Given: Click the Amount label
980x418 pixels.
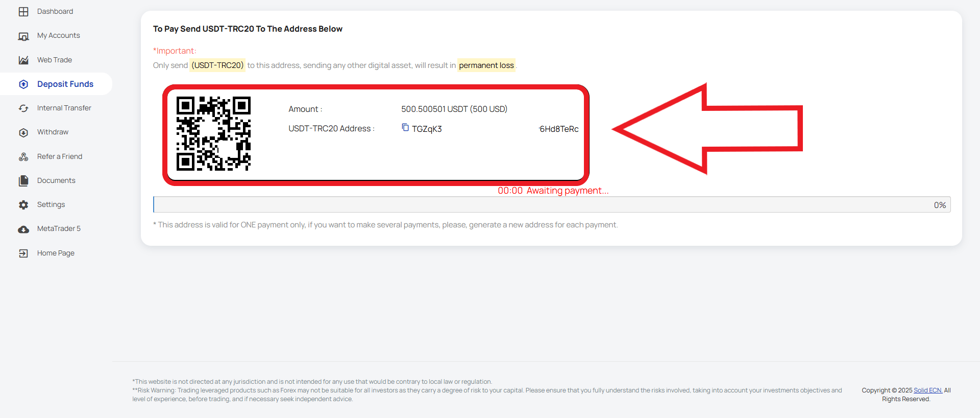Looking at the screenshot, I should click(305, 109).
